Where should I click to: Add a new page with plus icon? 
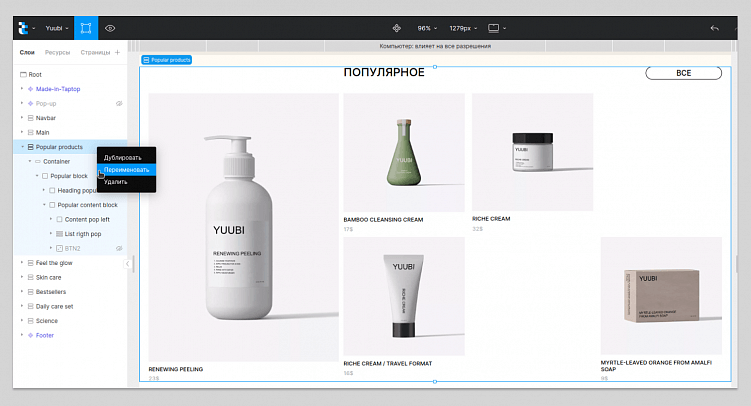pyautogui.click(x=117, y=52)
